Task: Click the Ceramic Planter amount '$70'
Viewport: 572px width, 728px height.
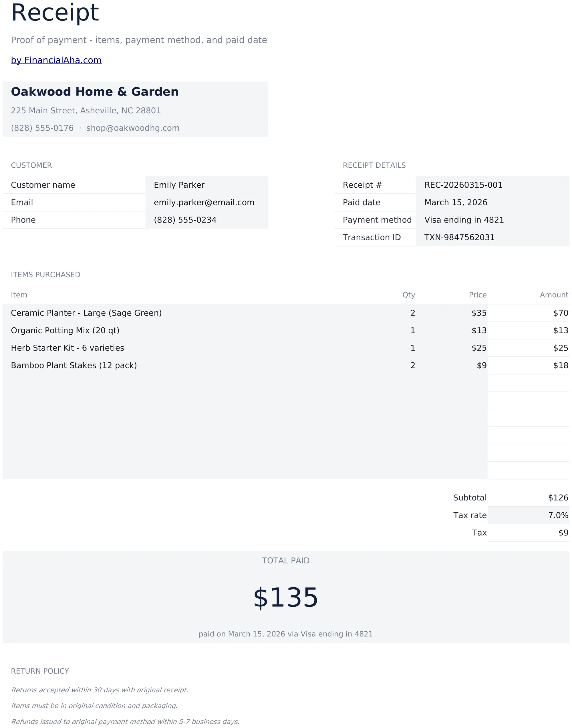Action: point(561,313)
